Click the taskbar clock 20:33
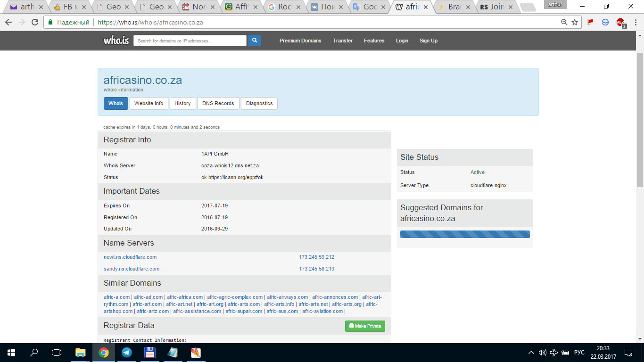This screenshot has height=362, width=644. (603, 348)
